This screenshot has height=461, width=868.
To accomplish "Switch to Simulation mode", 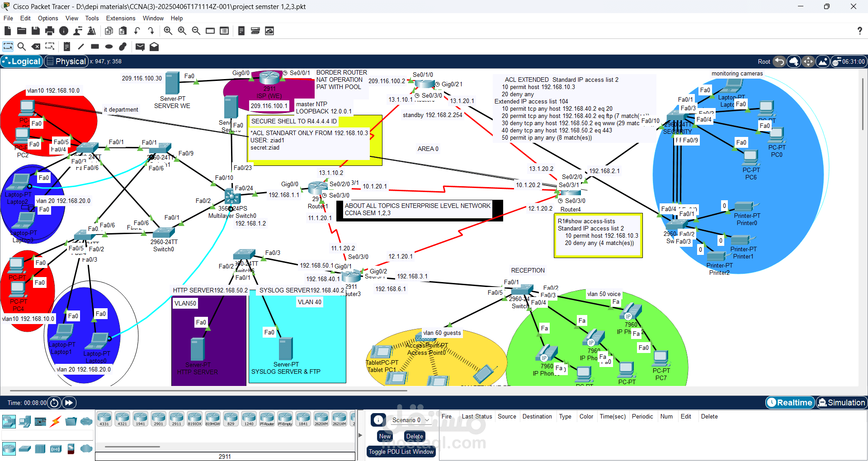I will pos(842,402).
